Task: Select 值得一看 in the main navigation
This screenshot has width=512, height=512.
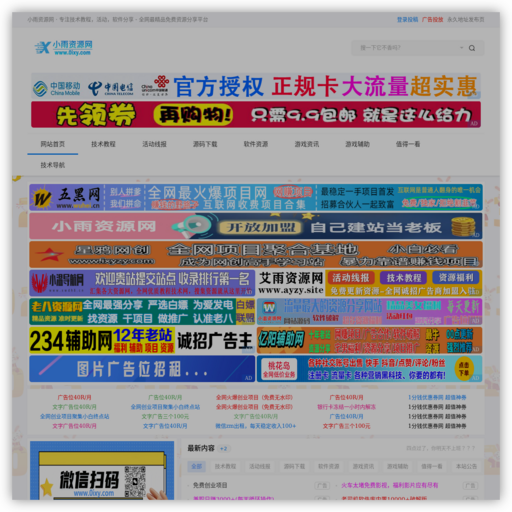Action: tap(408, 144)
